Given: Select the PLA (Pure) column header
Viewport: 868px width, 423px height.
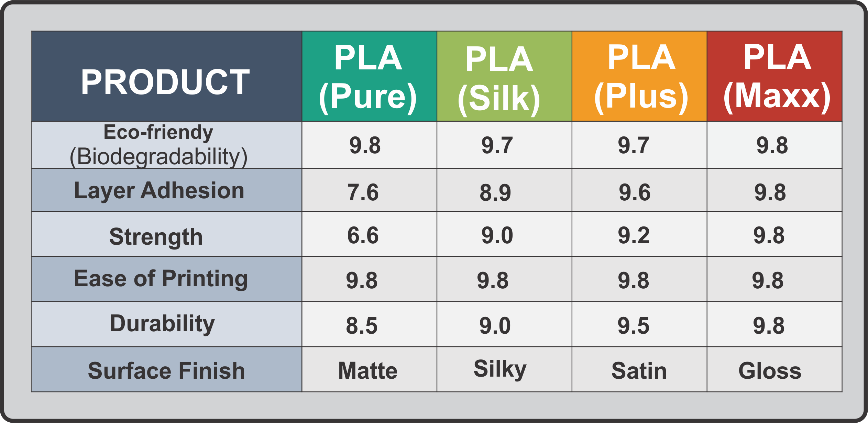Looking at the screenshot, I should (x=369, y=76).
